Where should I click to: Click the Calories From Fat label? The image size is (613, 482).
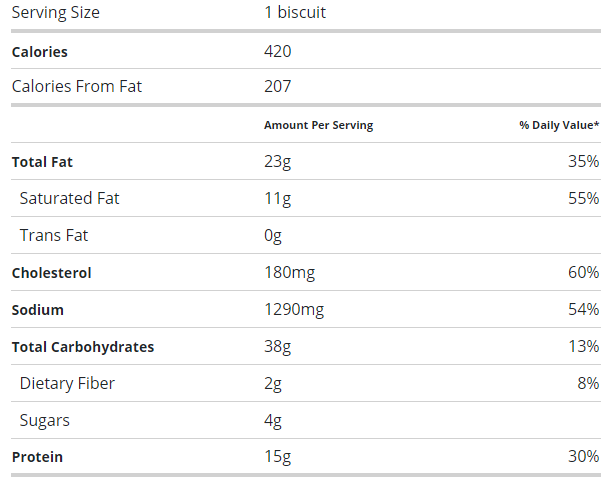coord(77,86)
